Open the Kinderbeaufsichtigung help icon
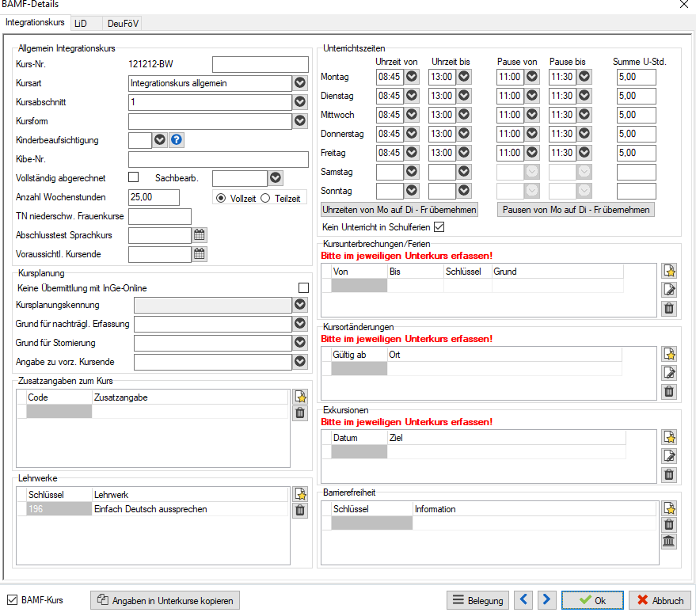The width and height of the screenshot is (696, 616). tap(177, 140)
